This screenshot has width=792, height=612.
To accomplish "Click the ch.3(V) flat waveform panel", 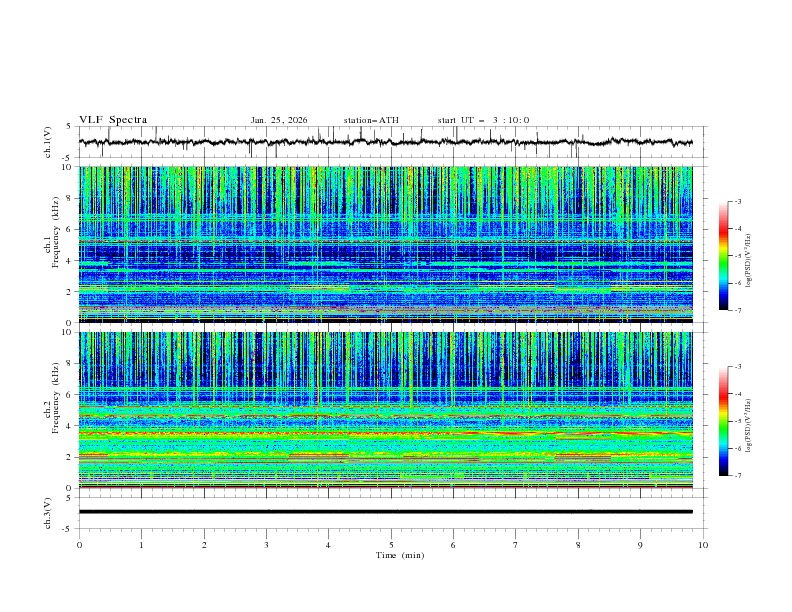I will [x=390, y=511].
